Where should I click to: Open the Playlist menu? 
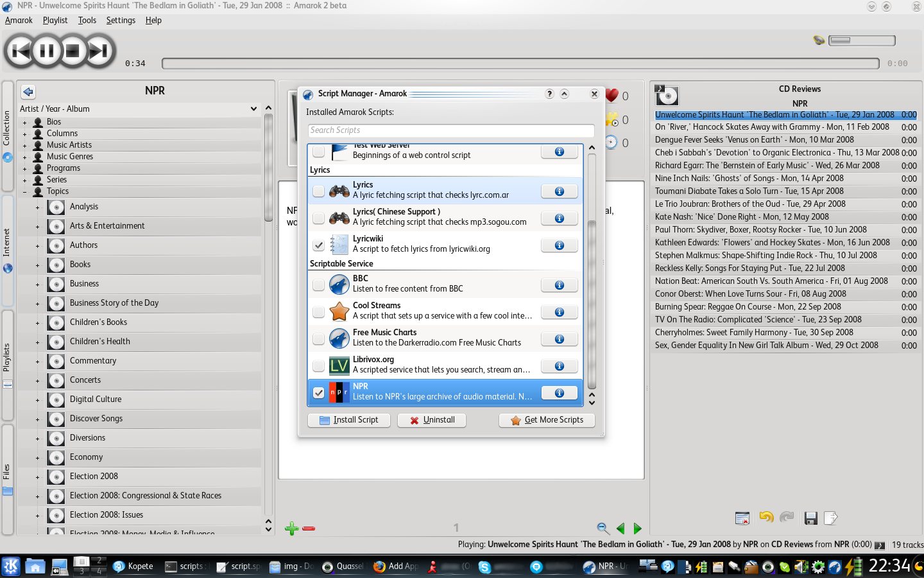pos(55,21)
